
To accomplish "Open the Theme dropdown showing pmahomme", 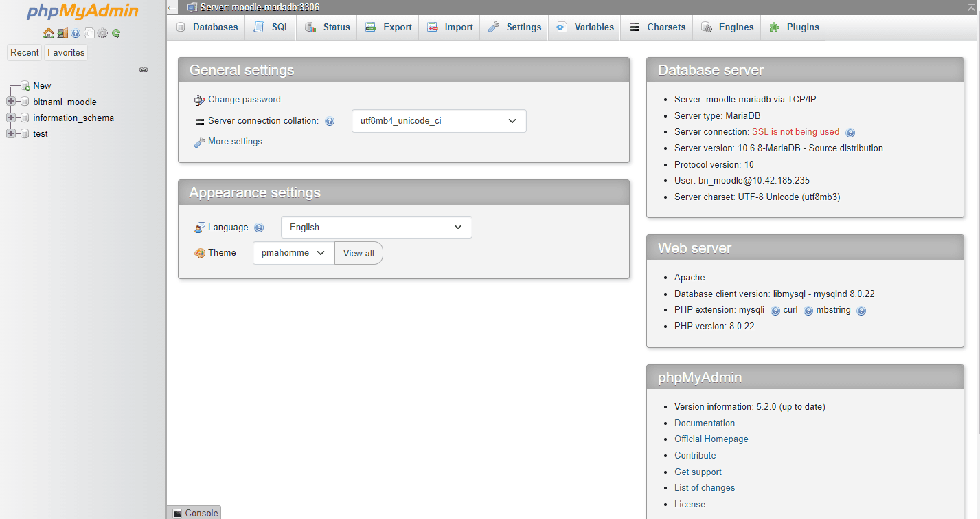I will pyautogui.click(x=293, y=253).
